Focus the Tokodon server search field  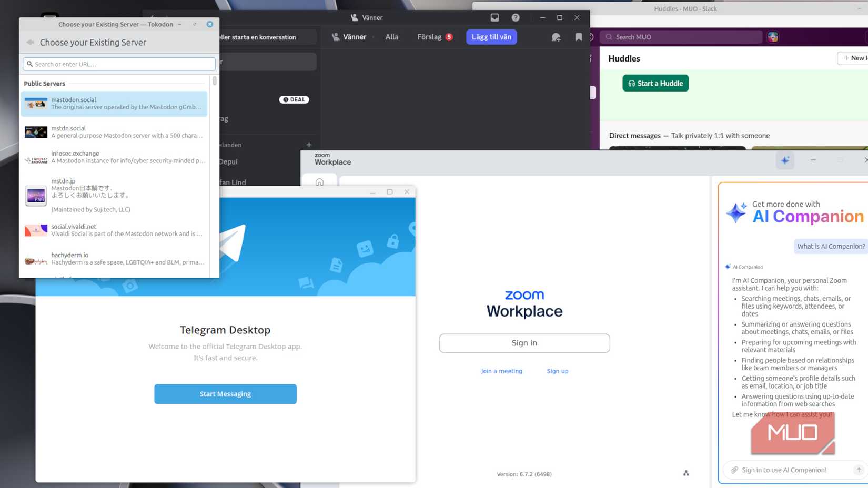coord(119,64)
